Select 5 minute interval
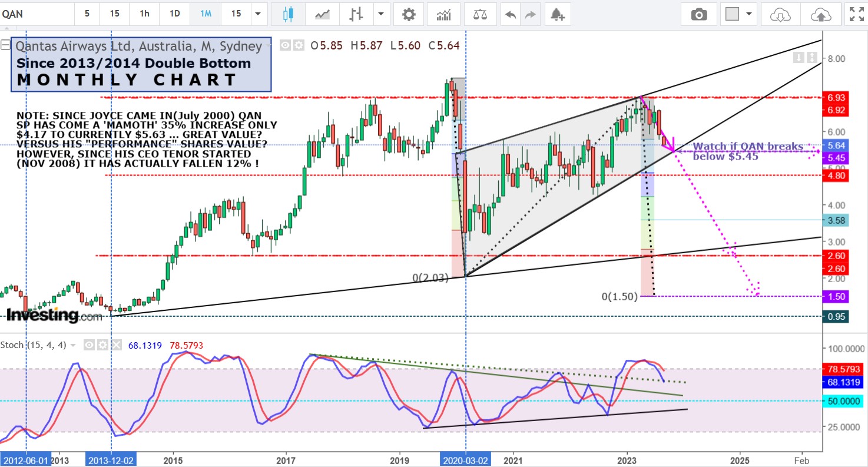Viewport: 868px width, 467px height. click(87, 14)
